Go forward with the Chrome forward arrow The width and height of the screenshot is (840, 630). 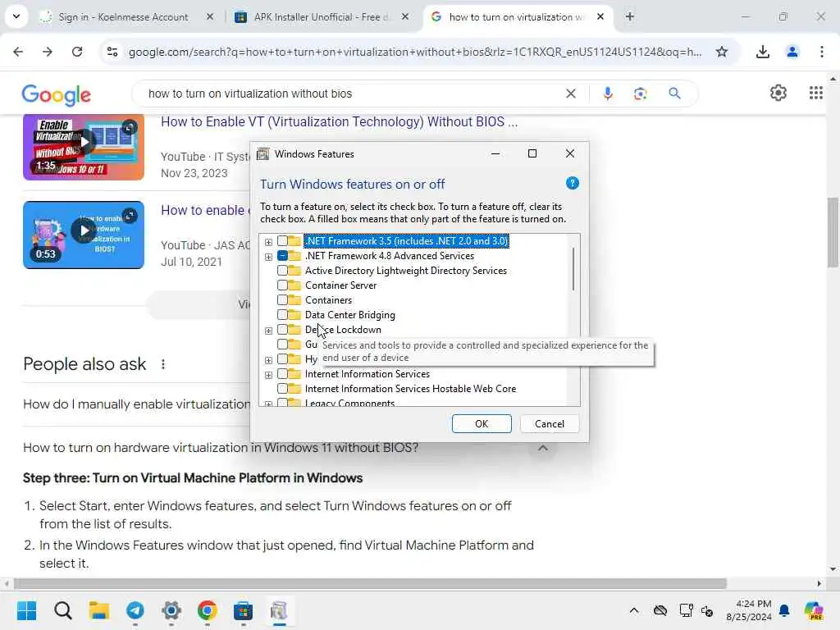48,52
